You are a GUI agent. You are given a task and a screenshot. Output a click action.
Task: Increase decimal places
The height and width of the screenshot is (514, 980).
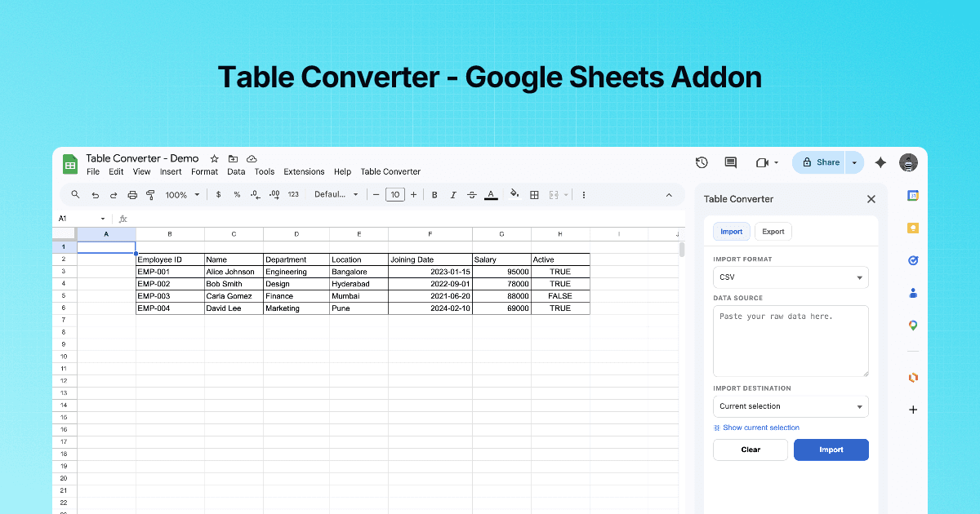coord(274,195)
